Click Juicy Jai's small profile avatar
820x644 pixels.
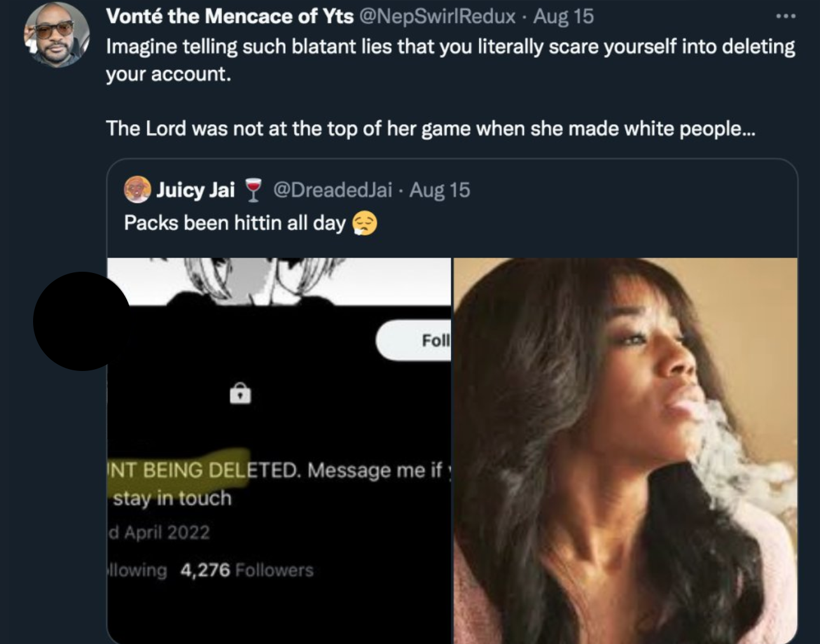137,190
